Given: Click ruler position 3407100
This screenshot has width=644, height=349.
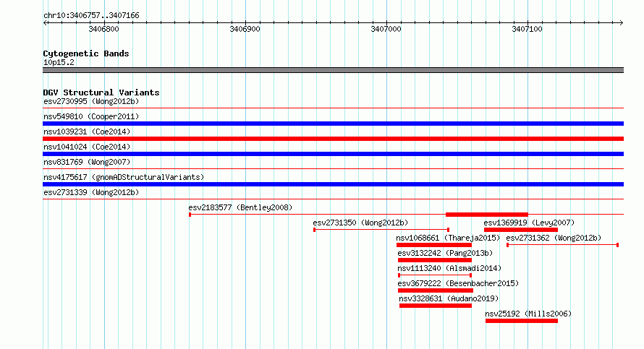Looking at the screenshot, I should tap(527, 29).
